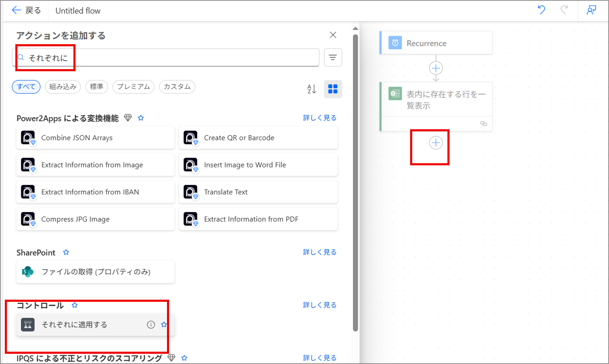Click the A-Z sort icon
The height and width of the screenshot is (364, 609).
311,89
